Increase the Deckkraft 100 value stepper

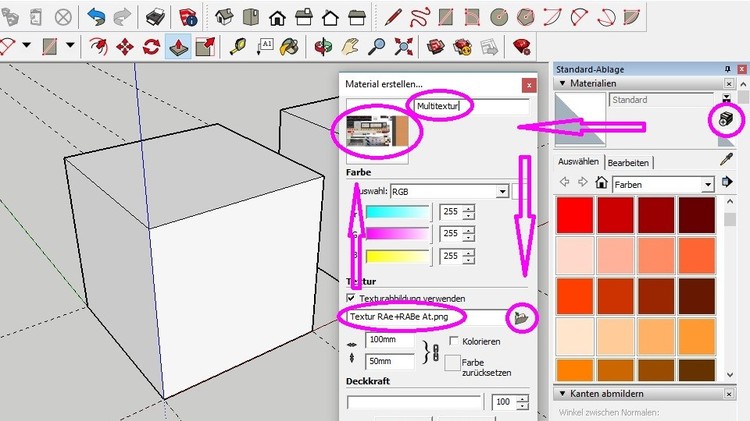click(523, 398)
